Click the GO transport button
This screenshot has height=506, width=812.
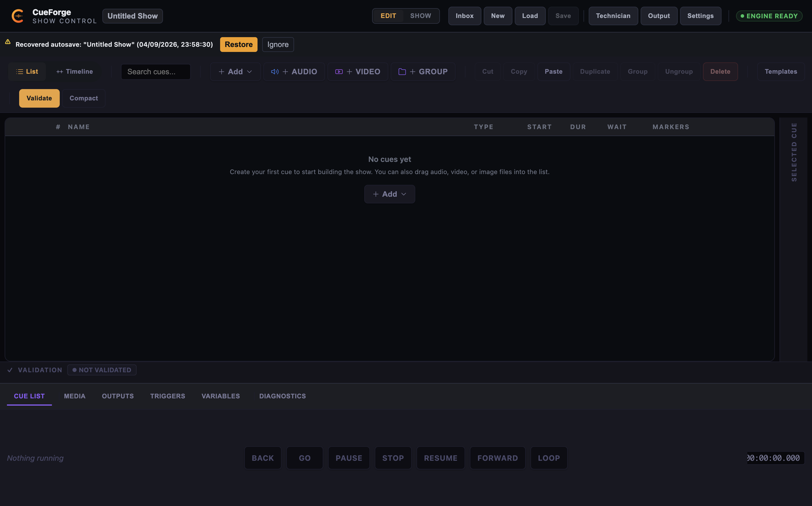pos(305,458)
